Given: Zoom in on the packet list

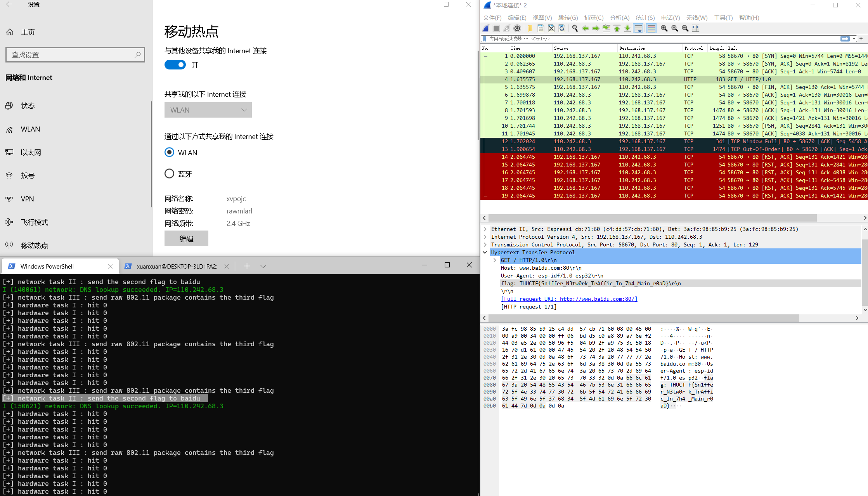Looking at the screenshot, I should (x=664, y=28).
